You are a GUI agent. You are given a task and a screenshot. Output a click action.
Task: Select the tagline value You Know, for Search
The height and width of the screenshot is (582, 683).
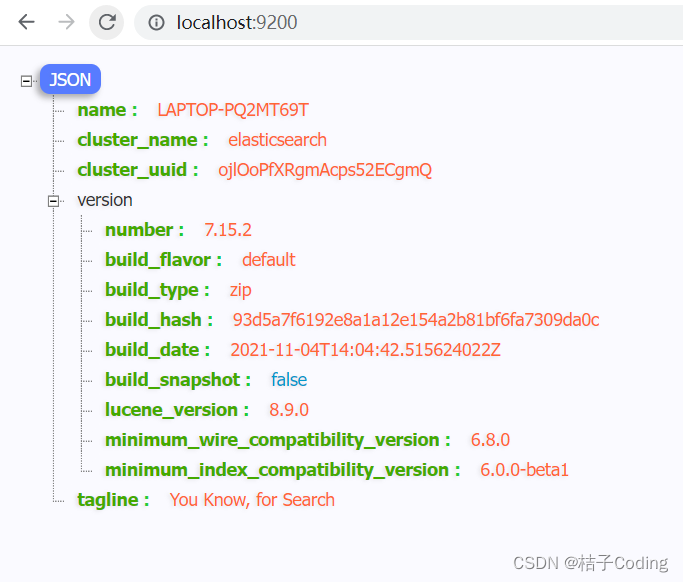pyautogui.click(x=252, y=500)
